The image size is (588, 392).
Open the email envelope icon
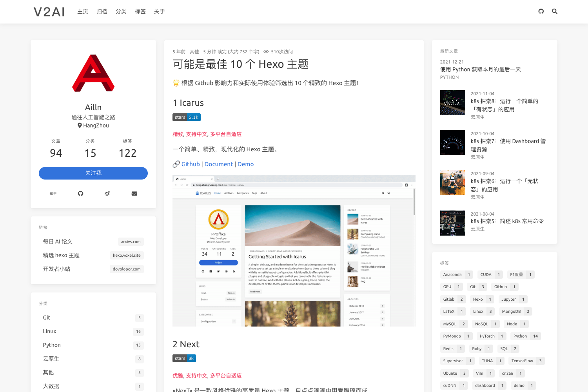coord(134,194)
